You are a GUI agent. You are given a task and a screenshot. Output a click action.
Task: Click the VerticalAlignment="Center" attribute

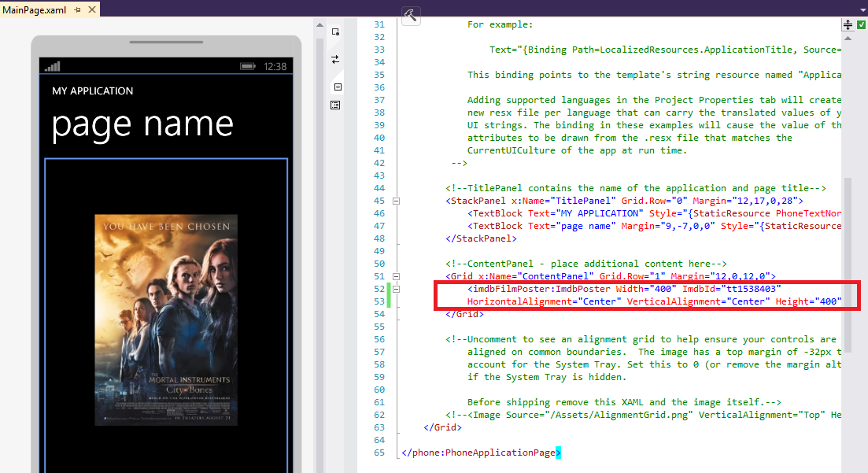(698, 301)
